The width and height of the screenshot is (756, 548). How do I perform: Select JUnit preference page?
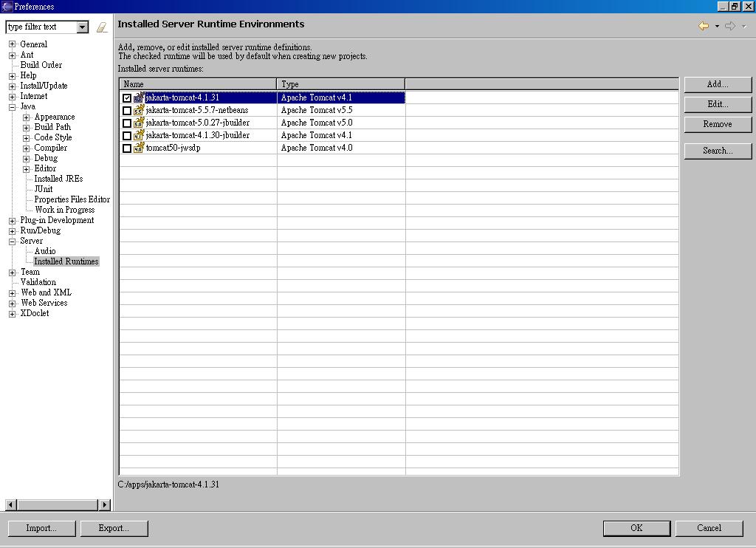[x=44, y=189]
